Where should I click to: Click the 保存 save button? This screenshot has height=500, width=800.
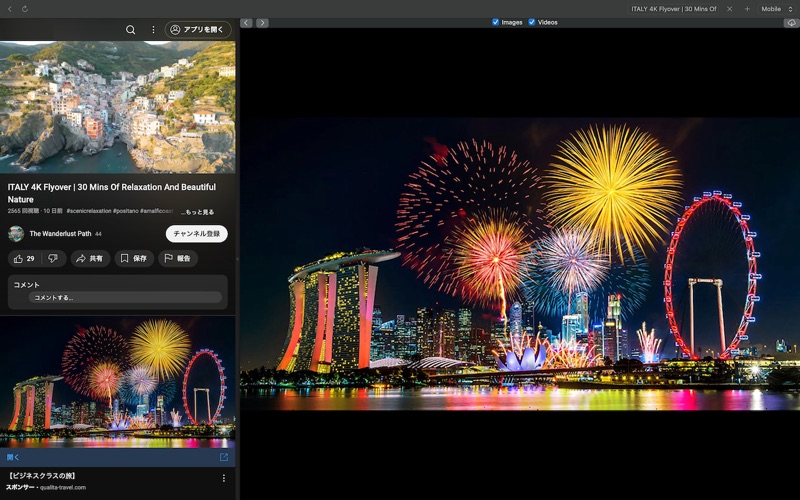pyautogui.click(x=134, y=259)
